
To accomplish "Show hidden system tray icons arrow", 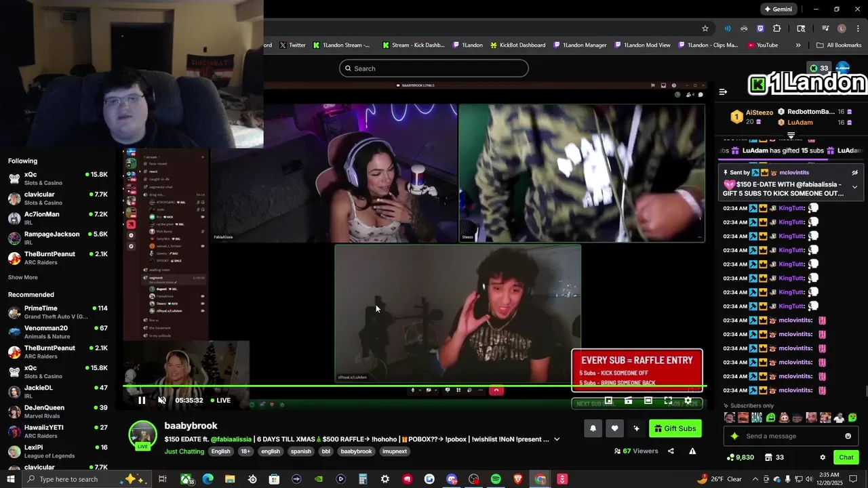I will point(755,479).
